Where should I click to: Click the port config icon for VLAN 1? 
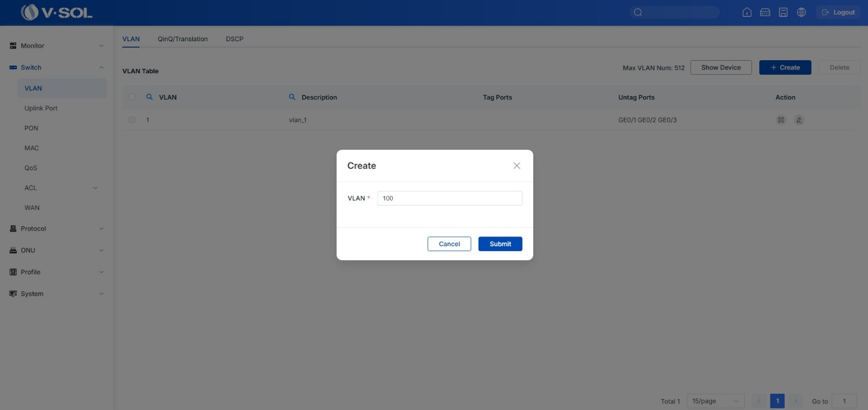click(781, 120)
